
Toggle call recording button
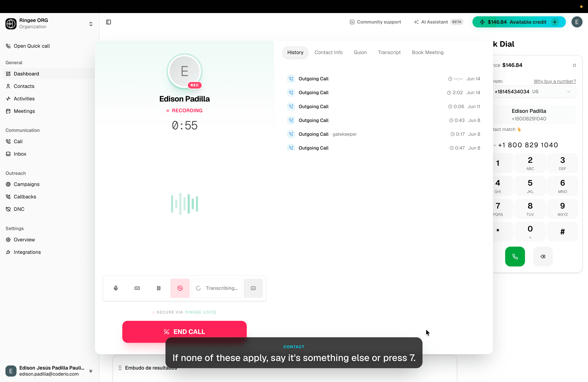180,288
